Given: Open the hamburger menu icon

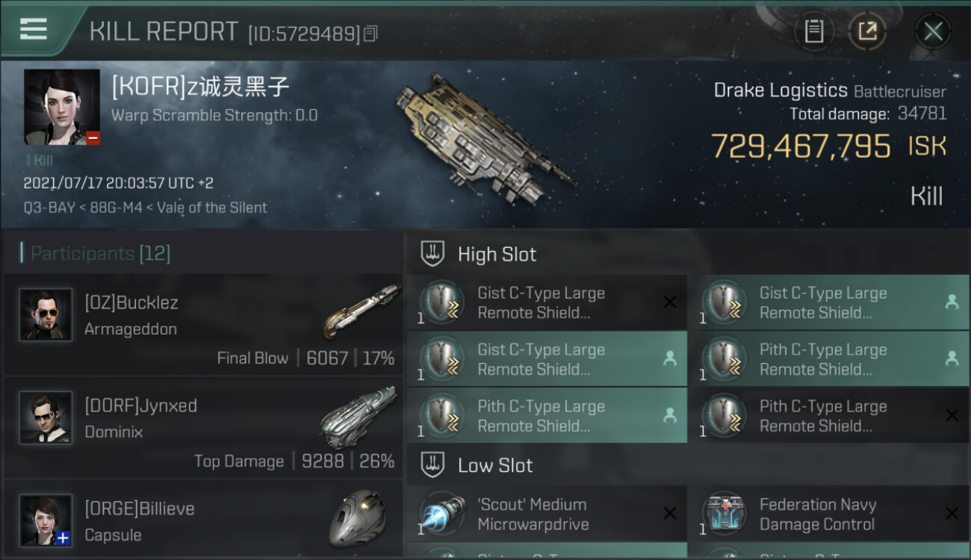Looking at the screenshot, I should click(34, 29).
